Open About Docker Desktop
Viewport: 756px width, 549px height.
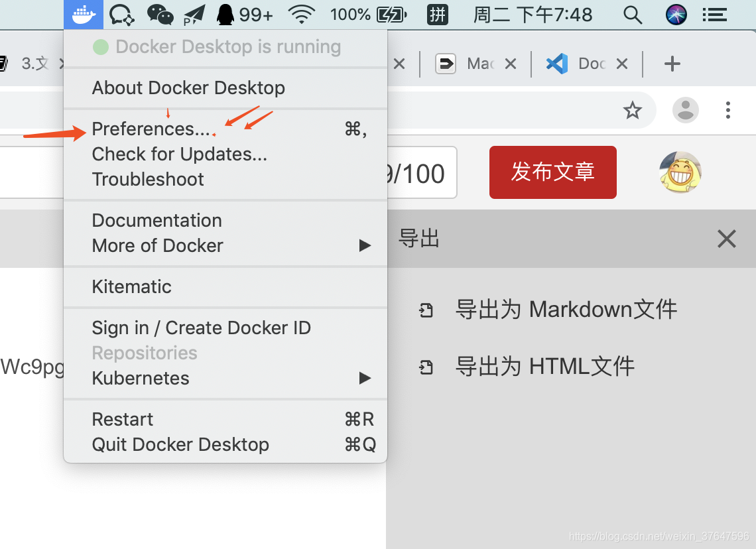click(x=225, y=88)
